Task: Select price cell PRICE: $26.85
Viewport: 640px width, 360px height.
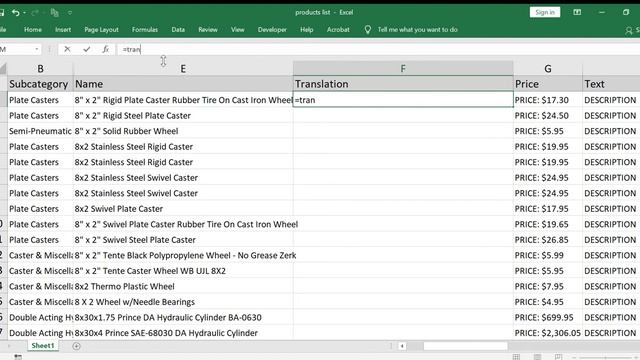Action: coord(548,240)
